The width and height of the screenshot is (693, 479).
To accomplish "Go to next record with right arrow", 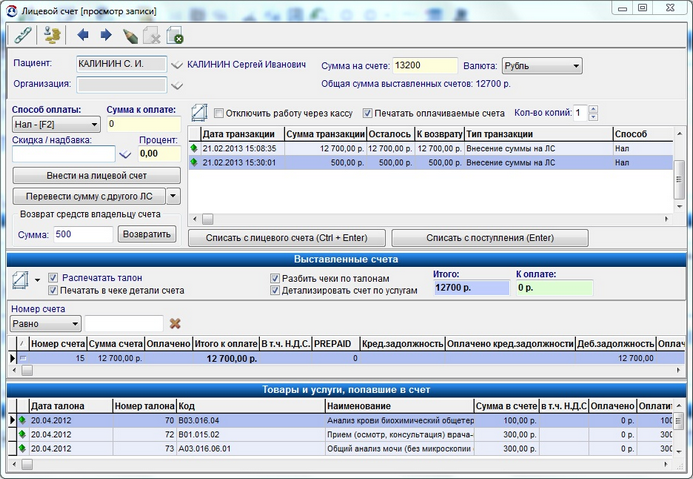I will (x=106, y=35).
